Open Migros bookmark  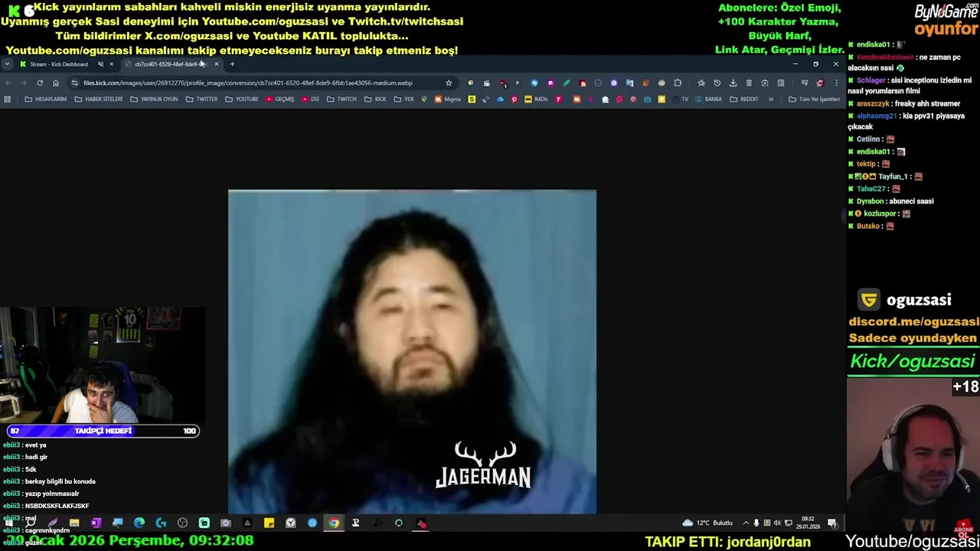pos(448,99)
